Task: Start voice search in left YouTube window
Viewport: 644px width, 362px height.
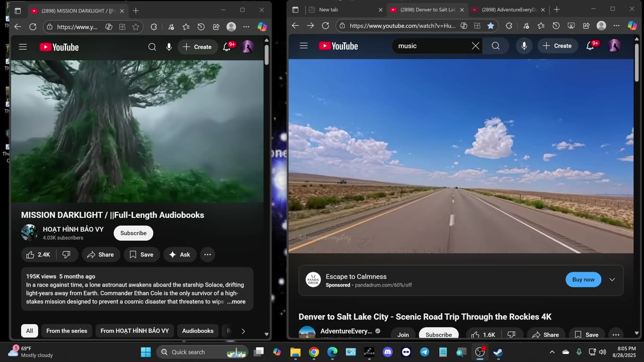Action: tap(169, 47)
